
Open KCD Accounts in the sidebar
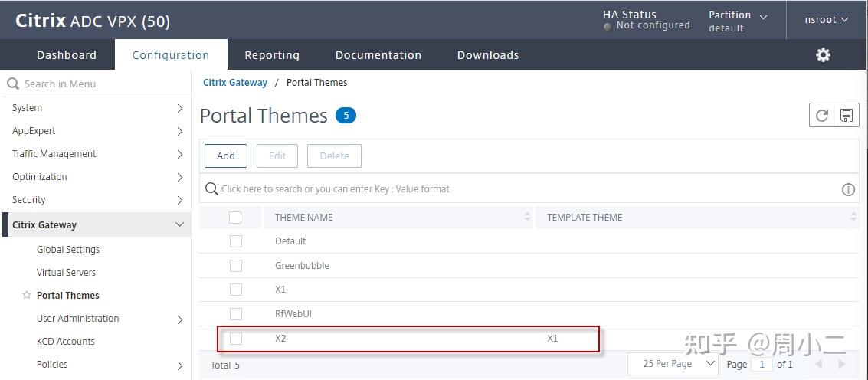point(65,341)
